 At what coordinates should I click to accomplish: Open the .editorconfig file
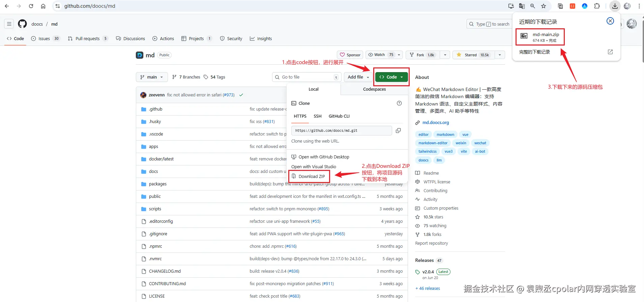tap(161, 221)
